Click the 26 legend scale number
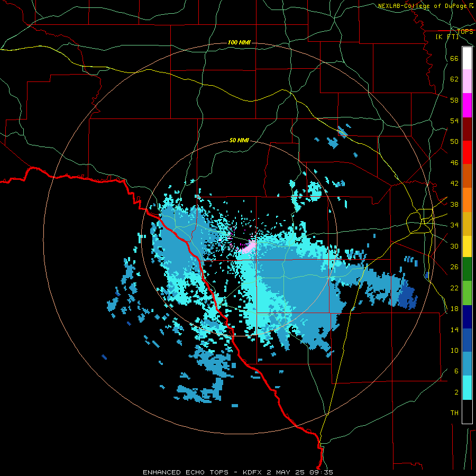Viewport: 476px width, 476px height. (454, 267)
